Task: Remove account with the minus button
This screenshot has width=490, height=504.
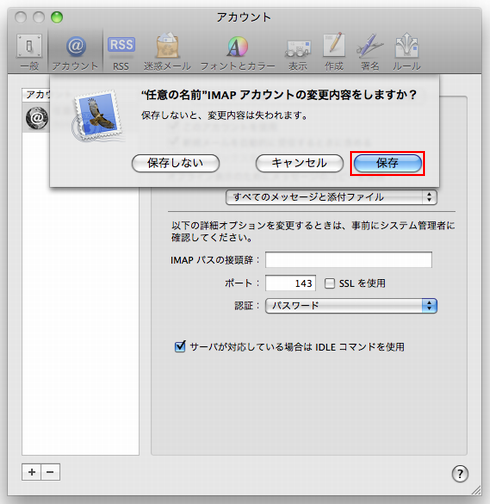Action: [50, 472]
